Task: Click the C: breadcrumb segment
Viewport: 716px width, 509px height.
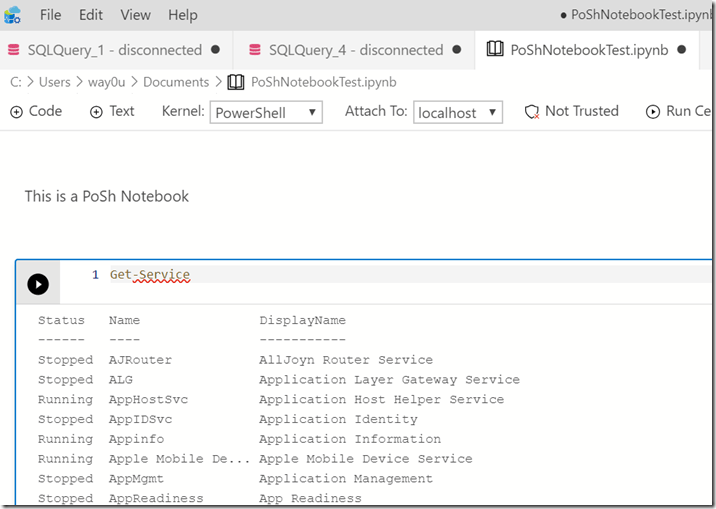Action: point(16,82)
